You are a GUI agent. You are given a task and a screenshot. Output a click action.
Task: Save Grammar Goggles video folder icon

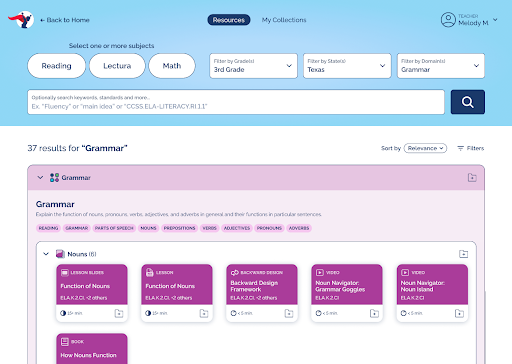(374, 313)
